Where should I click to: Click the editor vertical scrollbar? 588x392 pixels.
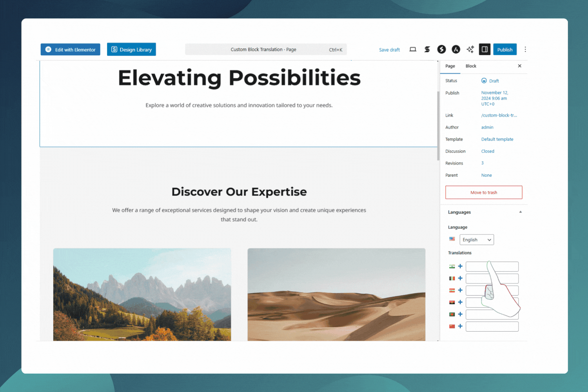(438, 125)
